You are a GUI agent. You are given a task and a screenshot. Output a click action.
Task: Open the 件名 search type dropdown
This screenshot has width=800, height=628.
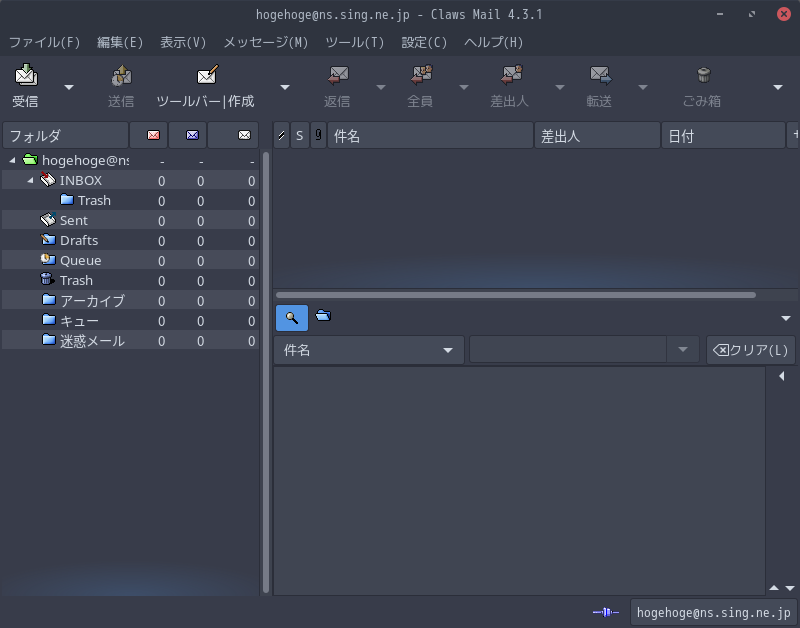click(x=368, y=350)
